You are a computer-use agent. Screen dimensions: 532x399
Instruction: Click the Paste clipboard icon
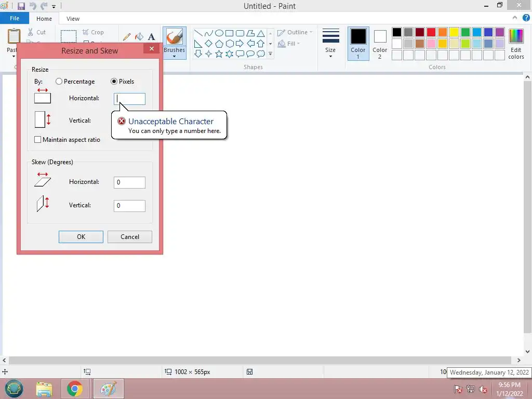coord(14,37)
